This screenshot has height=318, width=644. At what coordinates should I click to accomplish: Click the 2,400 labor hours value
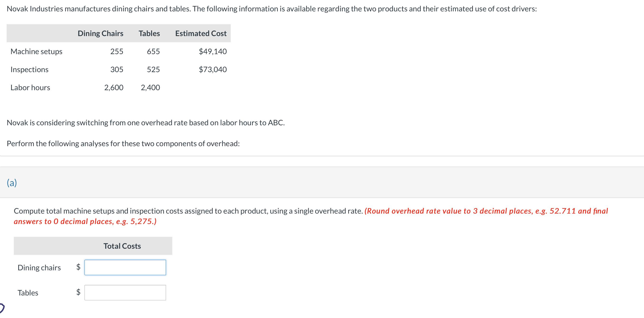[x=150, y=88]
